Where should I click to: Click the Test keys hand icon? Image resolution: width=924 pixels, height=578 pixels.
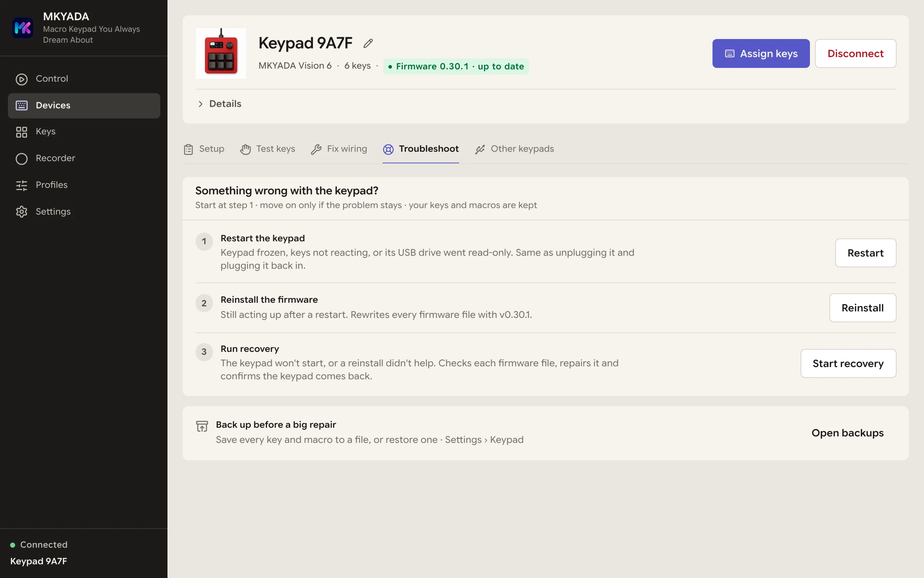[245, 149]
